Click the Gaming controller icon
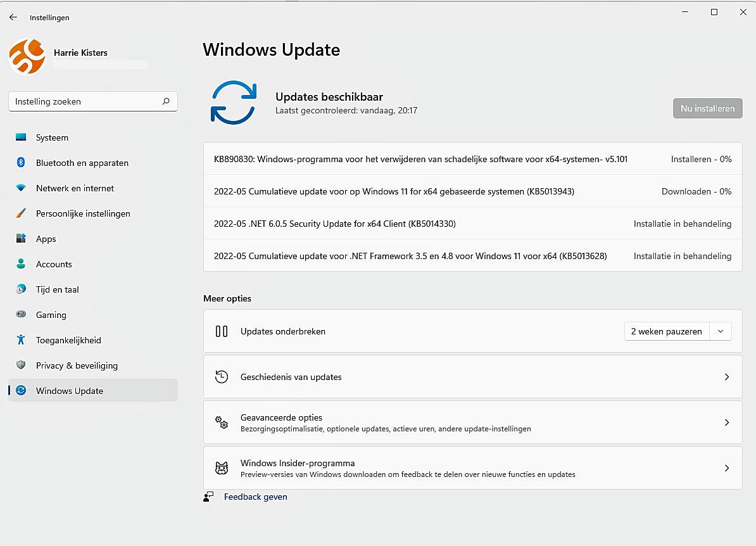The image size is (756, 546). (x=21, y=314)
